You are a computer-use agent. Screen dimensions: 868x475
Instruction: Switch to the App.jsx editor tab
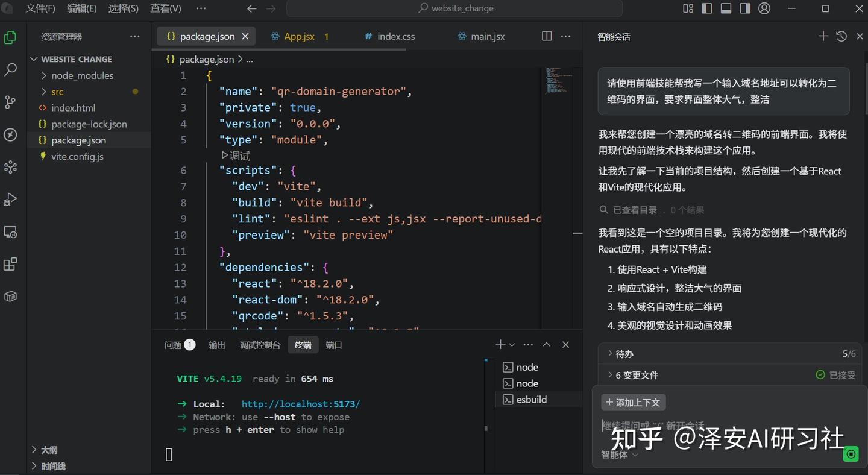click(x=298, y=36)
